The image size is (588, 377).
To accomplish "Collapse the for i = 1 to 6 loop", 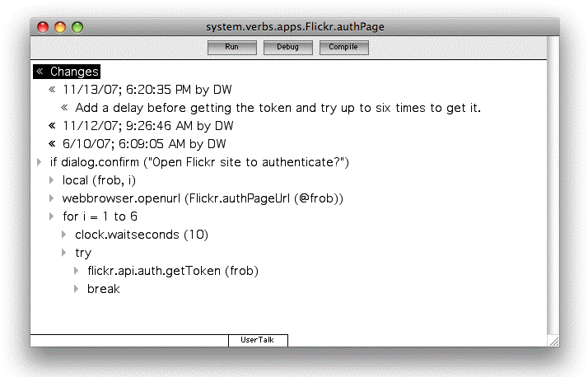I will (52, 216).
